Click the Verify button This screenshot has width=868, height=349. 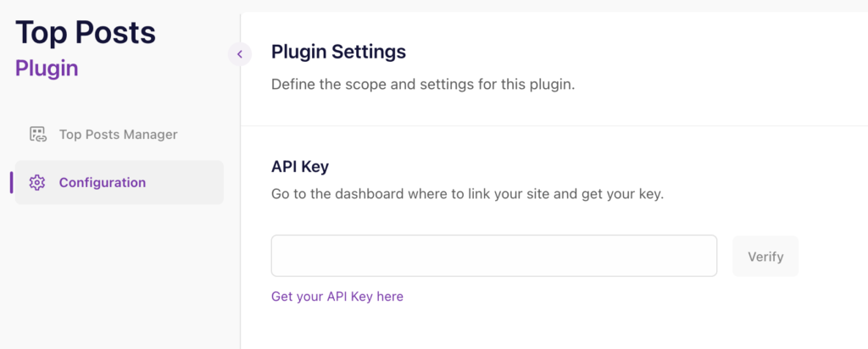point(765,256)
